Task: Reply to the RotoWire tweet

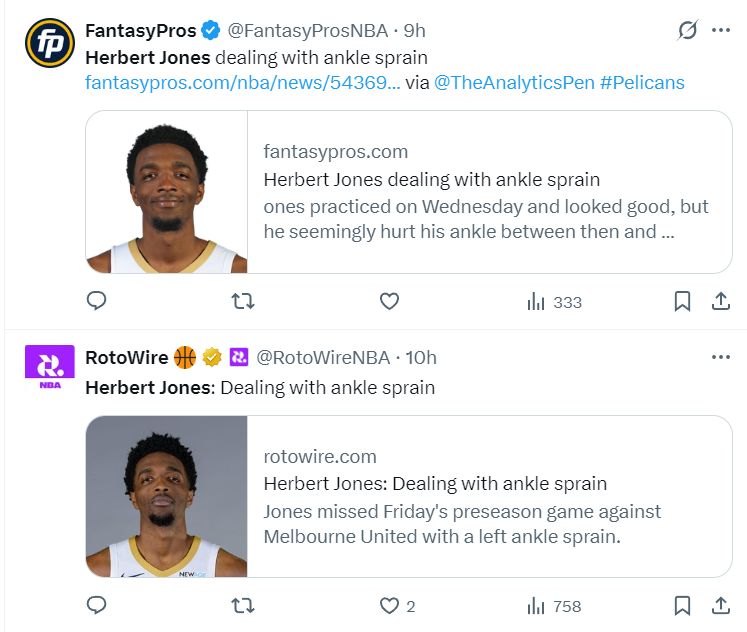Action: [97, 605]
